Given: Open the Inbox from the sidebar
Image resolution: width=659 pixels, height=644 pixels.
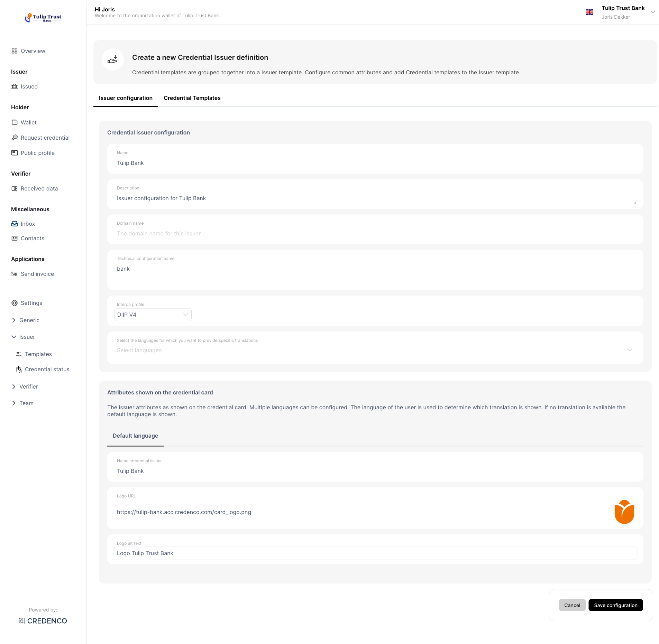Looking at the screenshot, I should [x=28, y=224].
